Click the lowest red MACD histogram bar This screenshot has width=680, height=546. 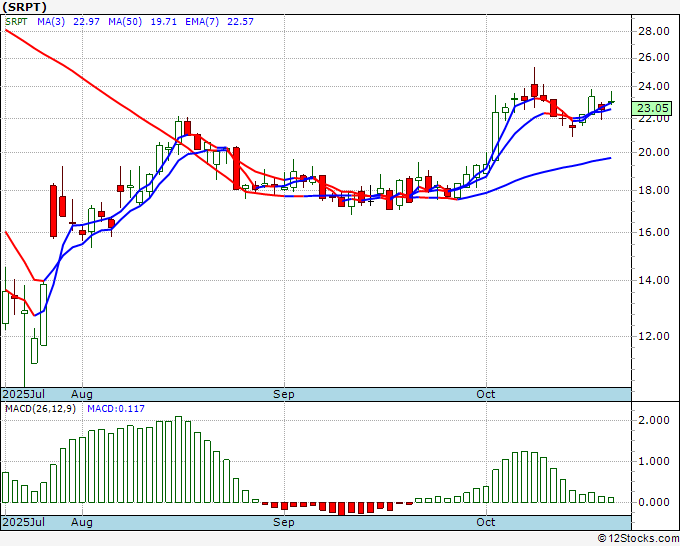click(342, 508)
